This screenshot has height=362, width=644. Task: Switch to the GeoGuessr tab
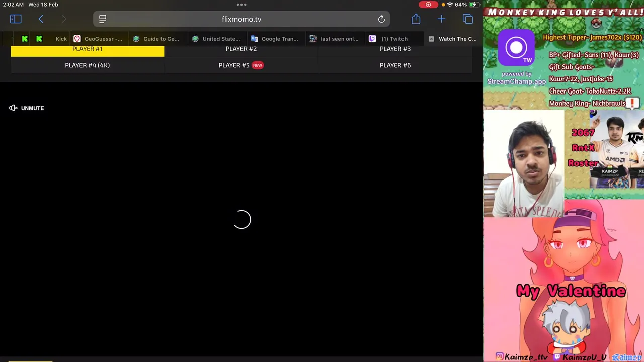pyautogui.click(x=99, y=39)
